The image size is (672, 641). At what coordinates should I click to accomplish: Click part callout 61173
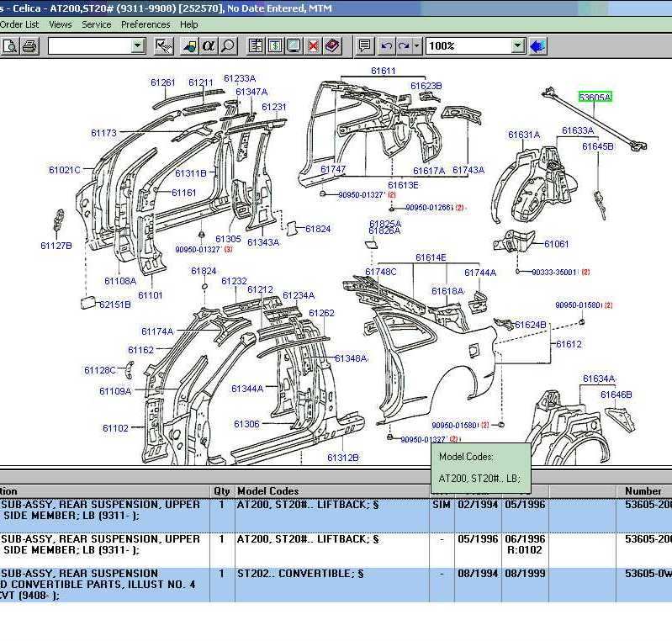pos(103,133)
